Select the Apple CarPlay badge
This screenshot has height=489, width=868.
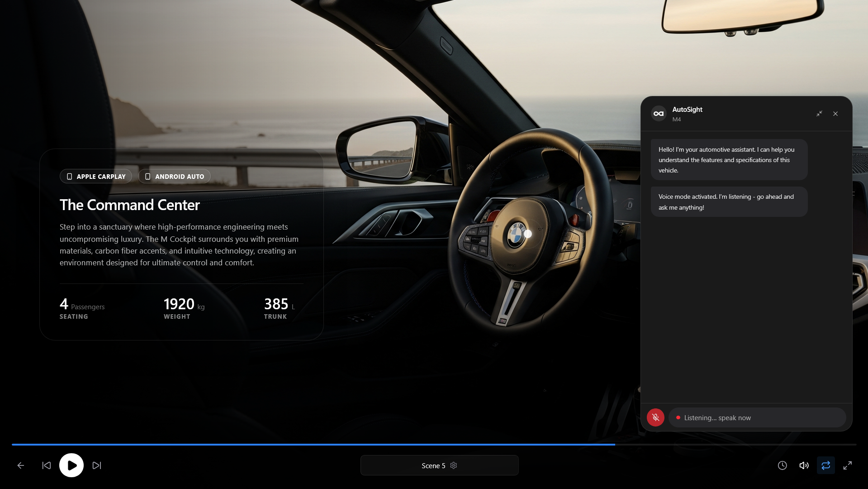click(96, 176)
